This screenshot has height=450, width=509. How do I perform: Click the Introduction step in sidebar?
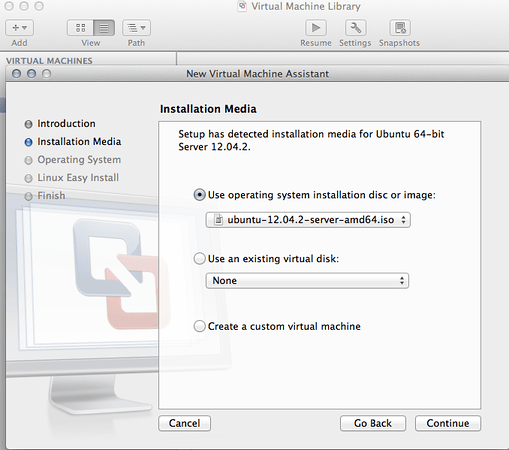pos(66,124)
